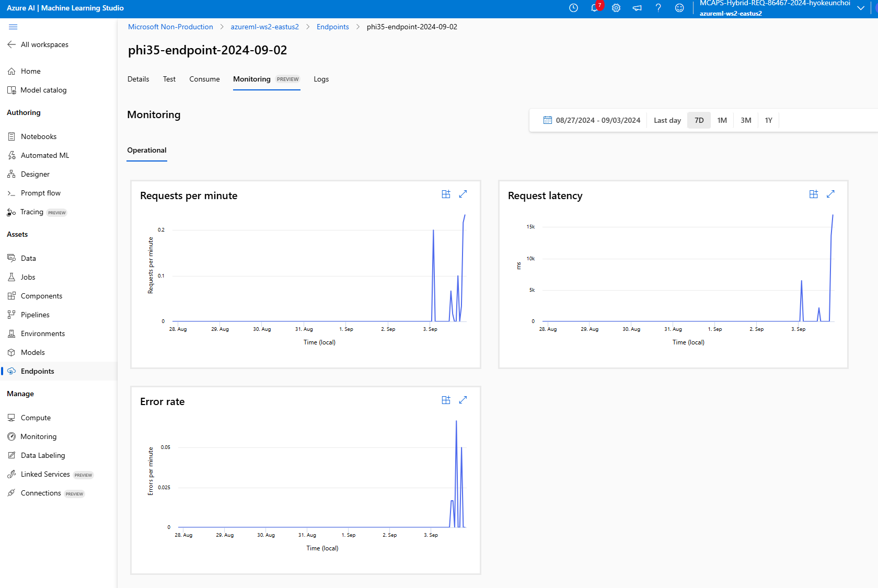Open settings gear icon in header
878x588 pixels.
[616, 8]
